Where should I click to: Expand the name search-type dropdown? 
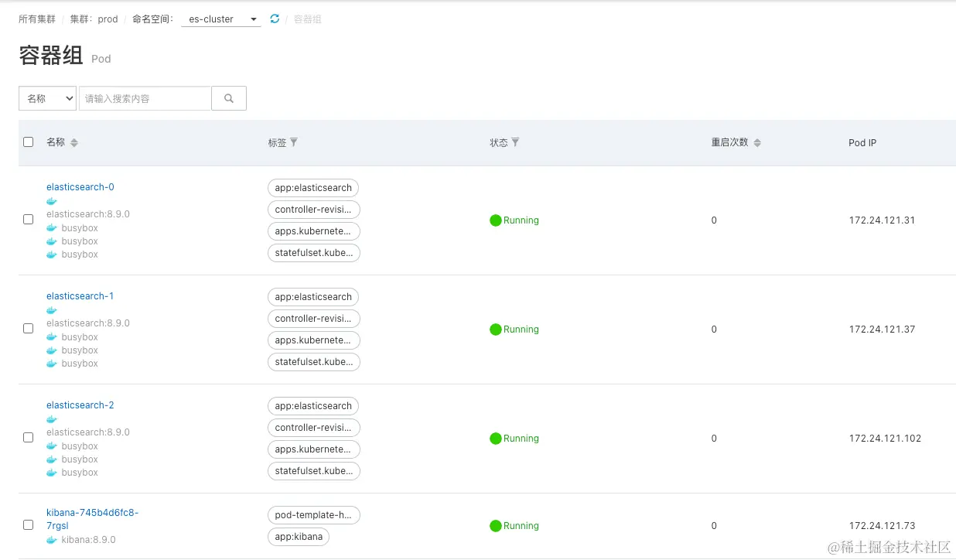(x=47, y=98)
